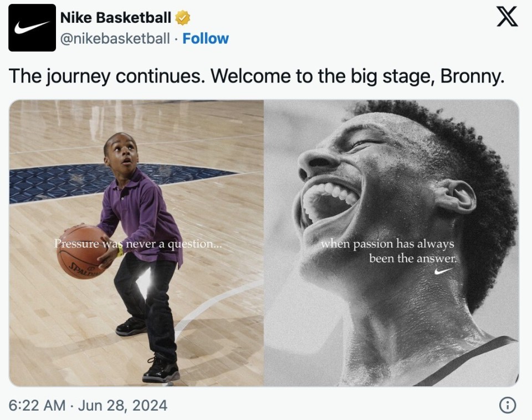The image size is (532, 420).
Task: Click the 'Pressure was never a question' caption
Action: (138, 244)
